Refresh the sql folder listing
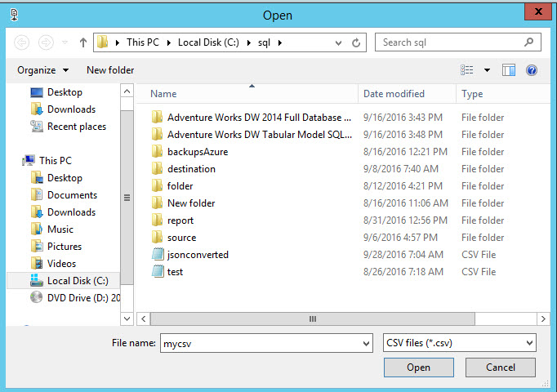The image size is (557, 392). 356,43
